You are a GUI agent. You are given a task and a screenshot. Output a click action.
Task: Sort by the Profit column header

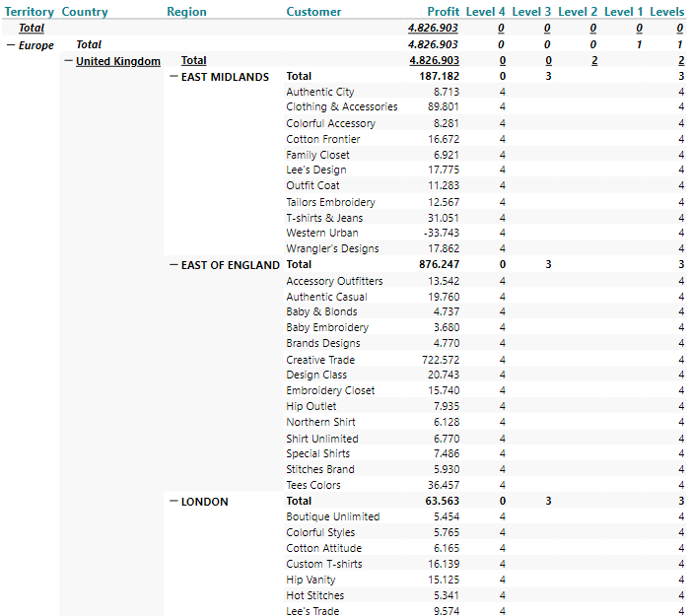pyautogui.click(x=443, y=12)
